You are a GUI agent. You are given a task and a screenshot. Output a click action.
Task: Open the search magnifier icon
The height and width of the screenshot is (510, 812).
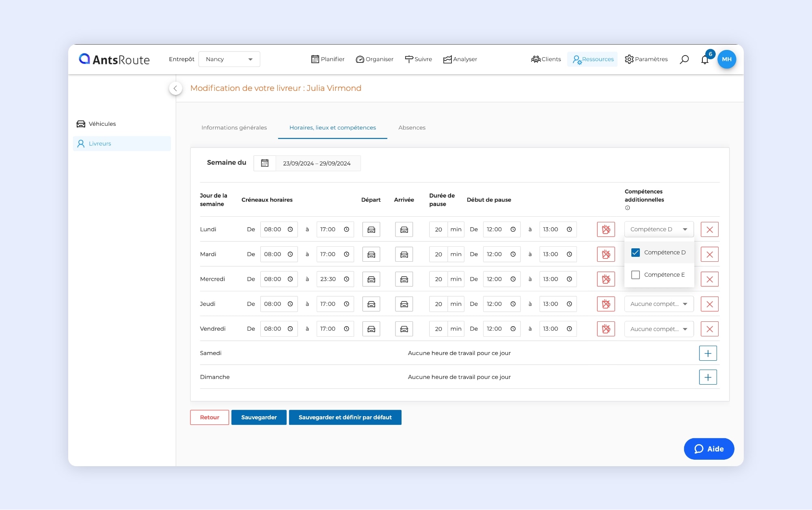tap(684, 59)
